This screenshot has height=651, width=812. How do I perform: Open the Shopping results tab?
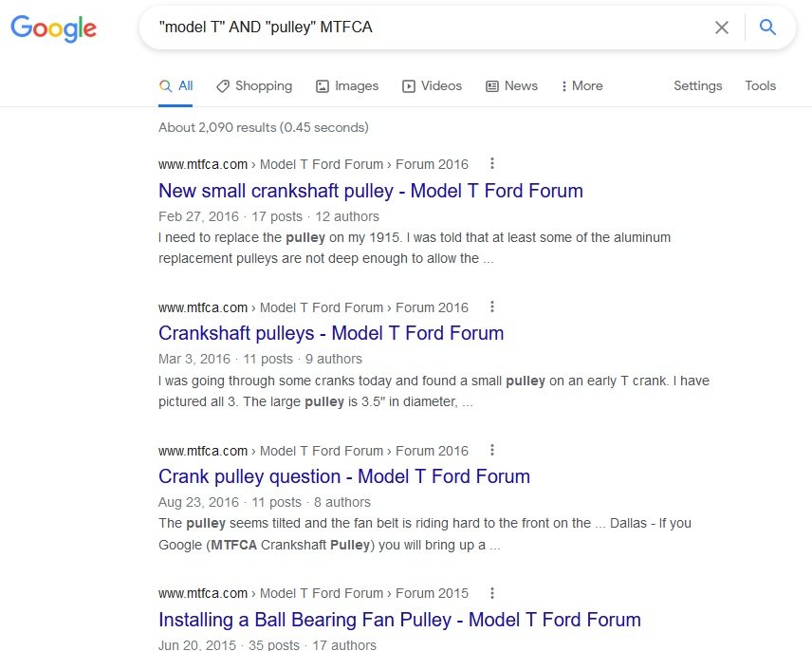click(x=254, y=85)
